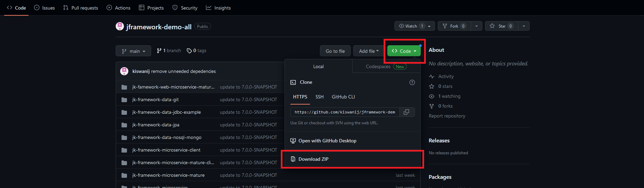Click the Go to file button

[335, 51]
